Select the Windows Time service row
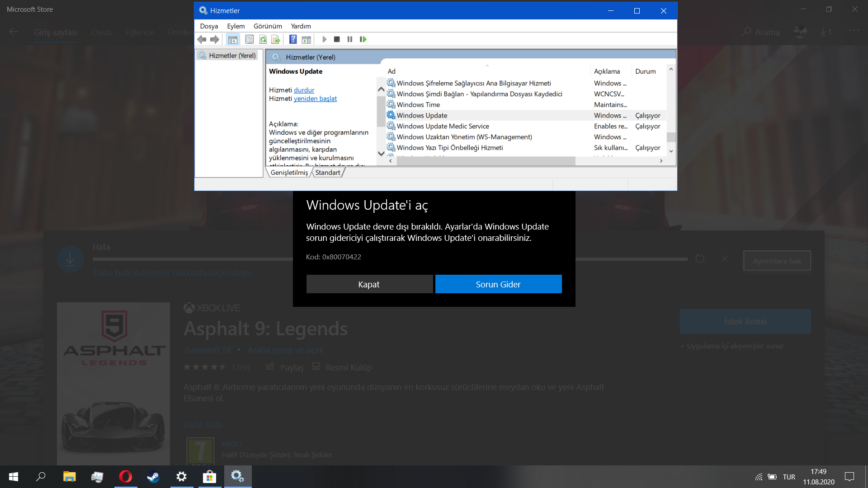This screenshot has width=868, height=488. (x=526, y=105)
